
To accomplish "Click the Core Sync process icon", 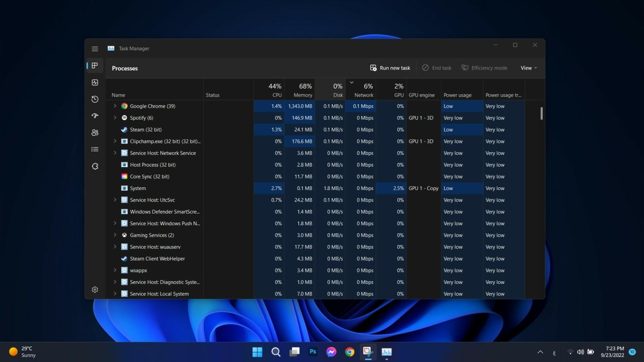I will click(124, 177).
